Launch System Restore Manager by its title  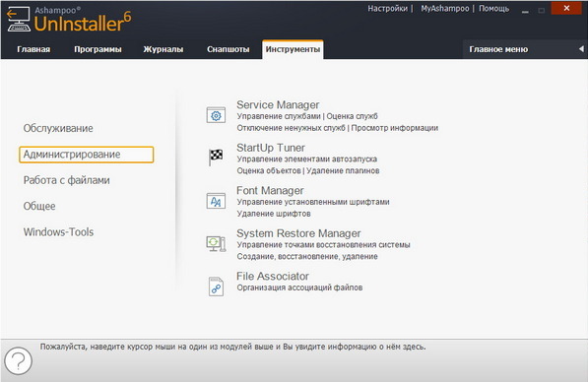298,233
